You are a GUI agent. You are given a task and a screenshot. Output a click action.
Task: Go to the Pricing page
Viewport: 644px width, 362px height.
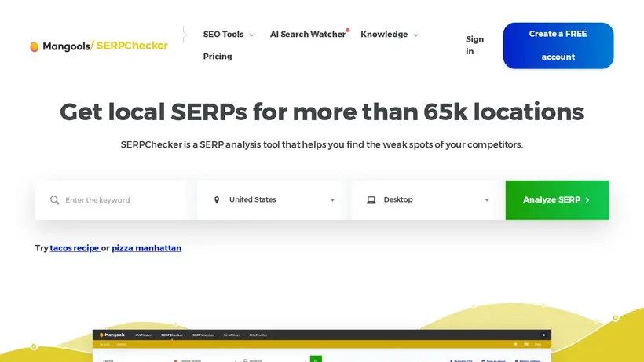coord(218,57)
